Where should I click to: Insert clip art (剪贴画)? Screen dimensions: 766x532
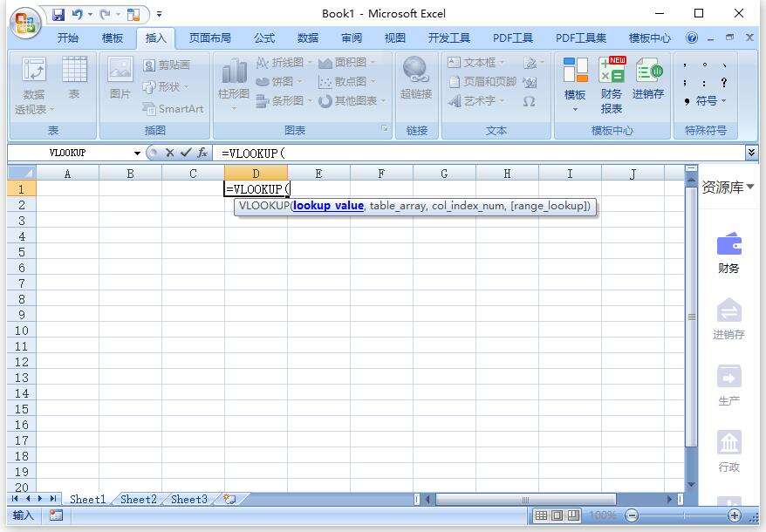click(167, 65)
